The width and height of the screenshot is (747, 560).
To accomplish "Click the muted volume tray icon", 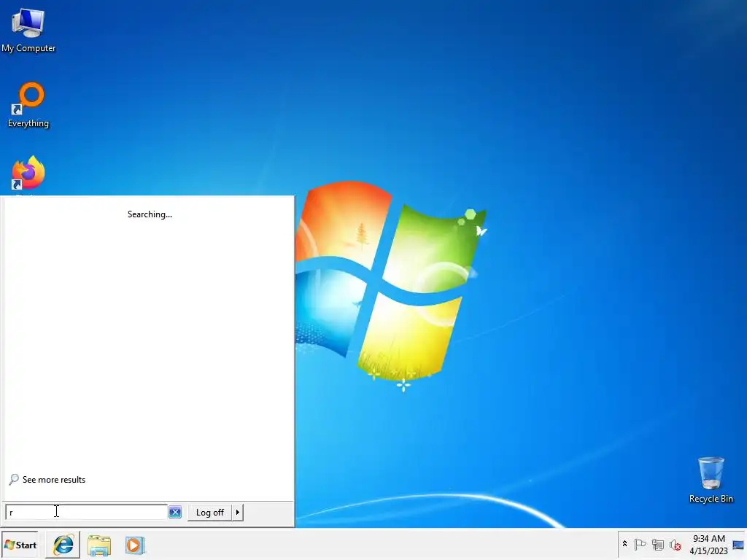I will point(675,544).
